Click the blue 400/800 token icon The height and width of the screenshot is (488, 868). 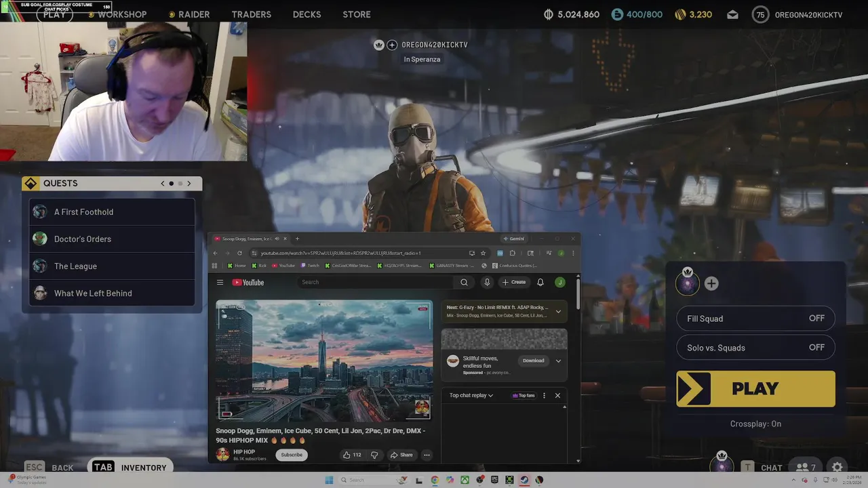tap(616, 14)
